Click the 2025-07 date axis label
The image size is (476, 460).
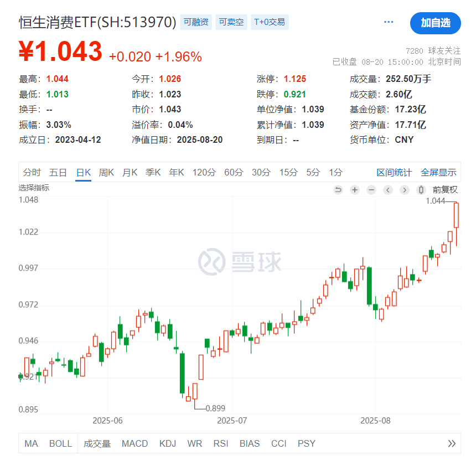(x=232, y=421)
